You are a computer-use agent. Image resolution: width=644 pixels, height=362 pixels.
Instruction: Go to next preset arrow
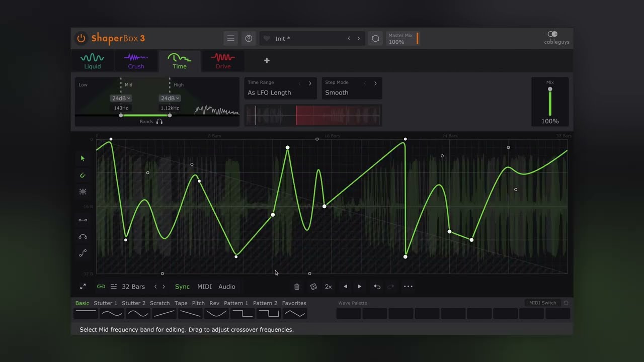tap(358, 39)
